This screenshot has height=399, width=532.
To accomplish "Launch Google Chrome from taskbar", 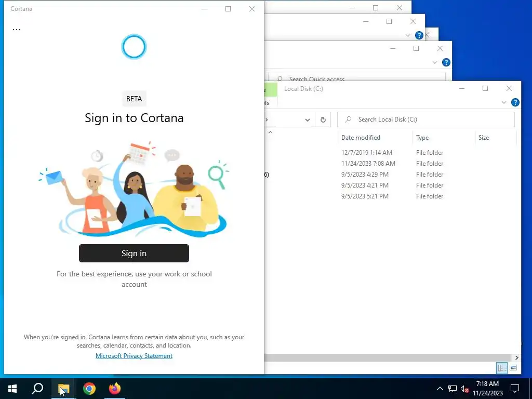I will (89, 389).
